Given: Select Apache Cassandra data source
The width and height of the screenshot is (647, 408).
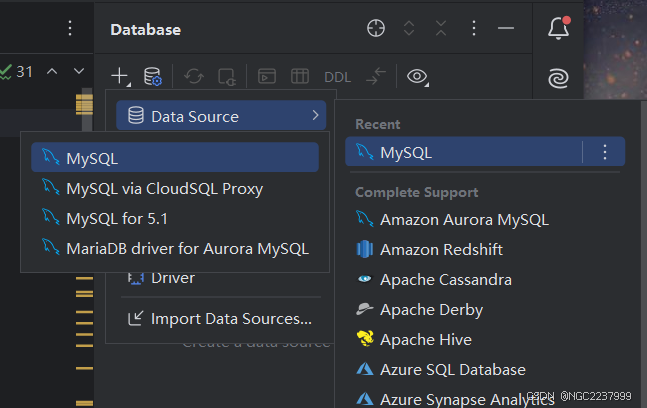Looking at the screenshot, I should point(485,280).
